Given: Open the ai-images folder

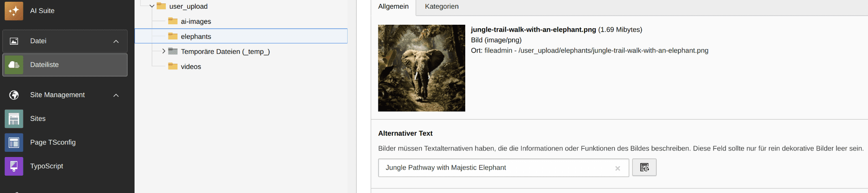Looking at the screenshot, I should click(196, 21).
